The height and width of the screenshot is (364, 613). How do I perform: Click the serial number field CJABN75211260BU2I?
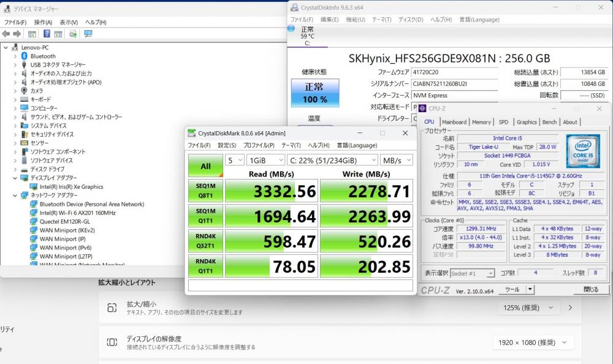454,84
